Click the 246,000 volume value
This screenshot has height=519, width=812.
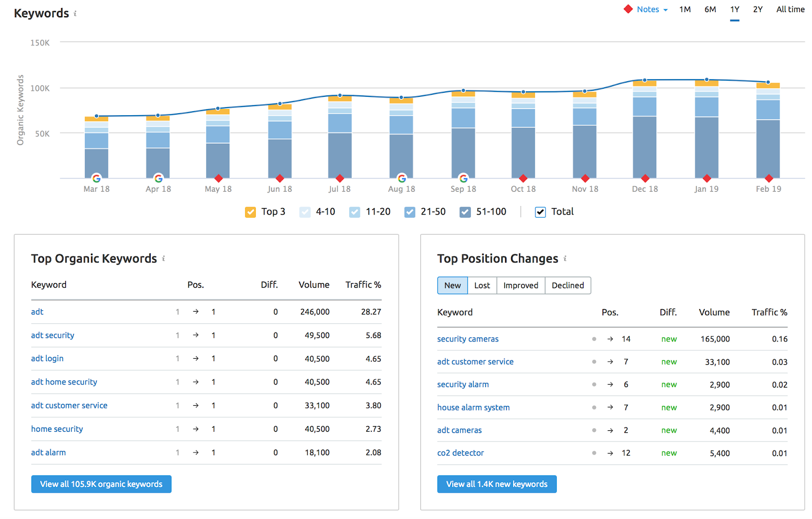(315, 312)
